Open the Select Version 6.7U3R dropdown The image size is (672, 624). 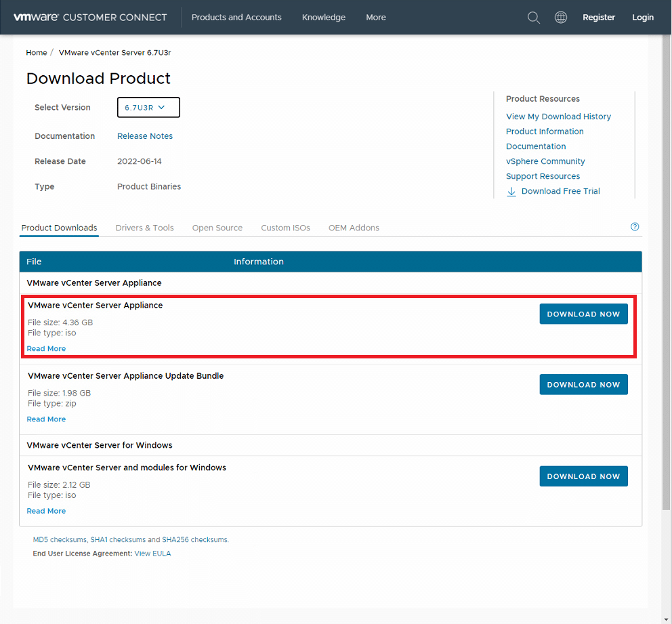[148, 107]
